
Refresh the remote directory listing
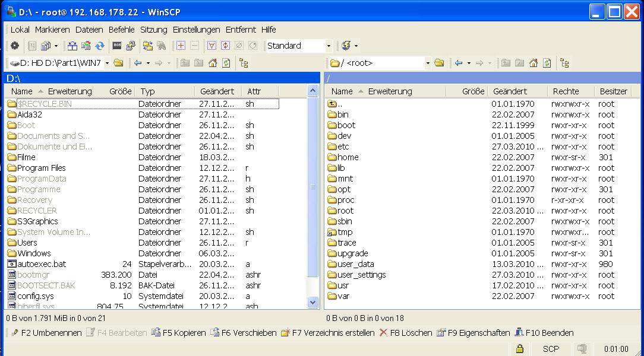(547, 63)
